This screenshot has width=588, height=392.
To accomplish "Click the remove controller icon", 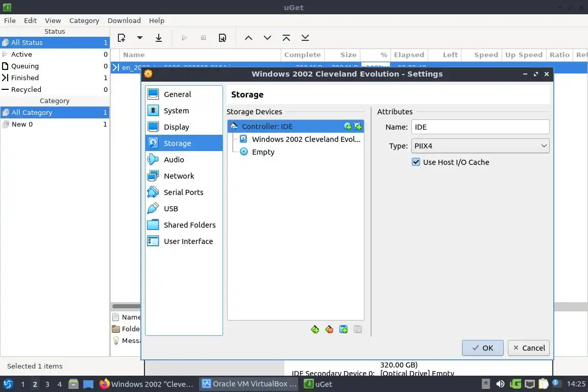I will pyautogui.click(x=329, y=329).
